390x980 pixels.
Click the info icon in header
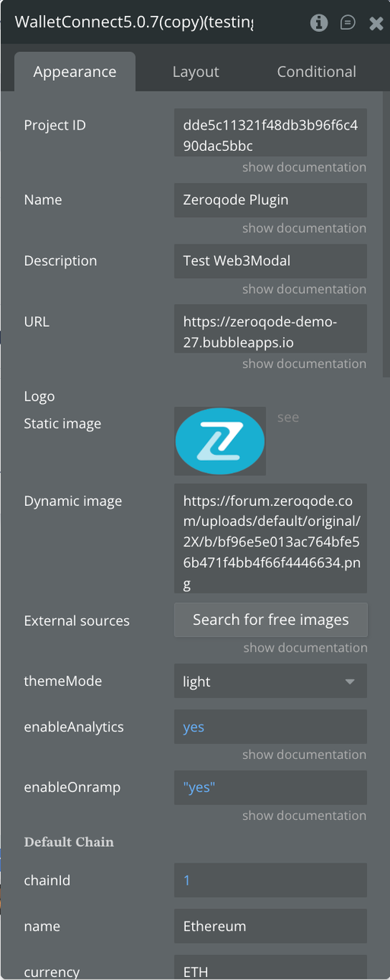(x=320, y=23)
